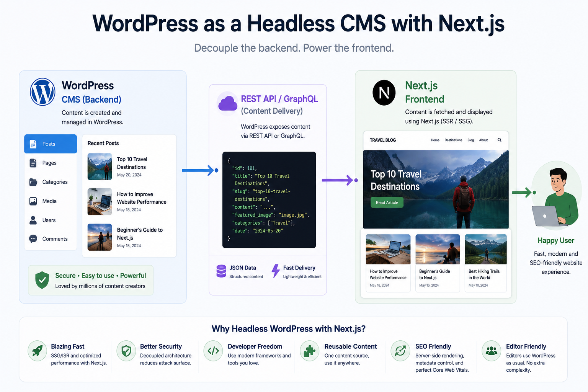Open How to Improve card image in frontend
This screenshot has width=588, height=392.
(388, 249)
